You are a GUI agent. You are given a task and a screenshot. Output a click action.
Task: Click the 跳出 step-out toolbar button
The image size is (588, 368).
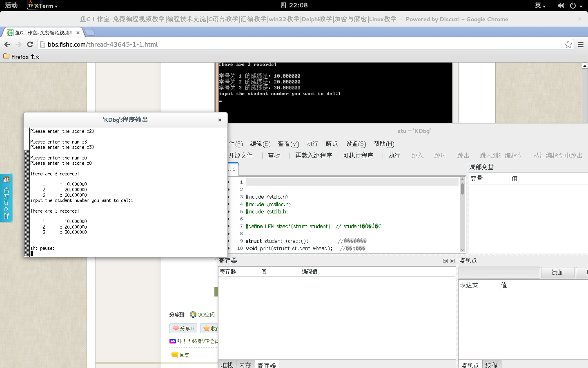(463, 155)
